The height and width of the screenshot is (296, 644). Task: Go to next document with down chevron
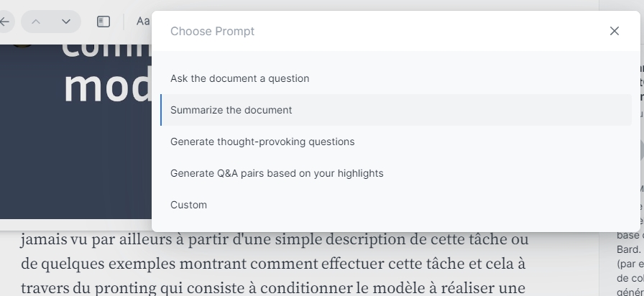(66, 22)
